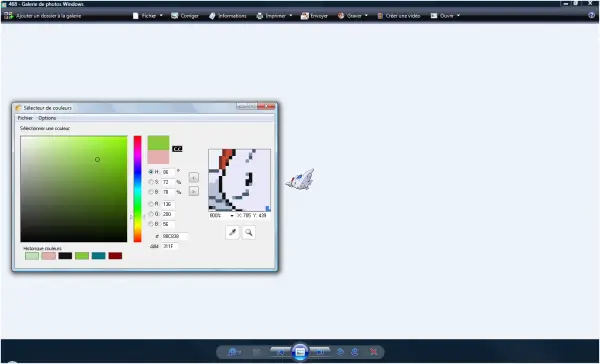Image resolution: width=600 pixels, height=364 pixels.
Task: Click the Corriger button in toolbar
Action: [185, 16]
